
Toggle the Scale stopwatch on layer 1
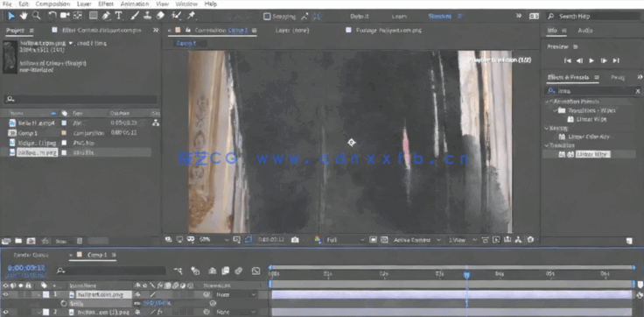pos(64,304)
